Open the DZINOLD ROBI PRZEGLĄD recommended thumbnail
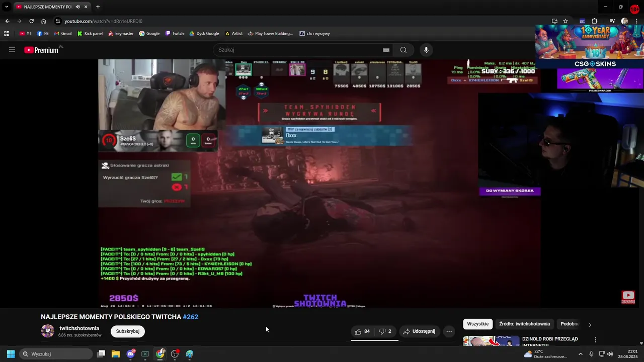The height and width of the screenshot is (362, 644). (x=491, y=341)
